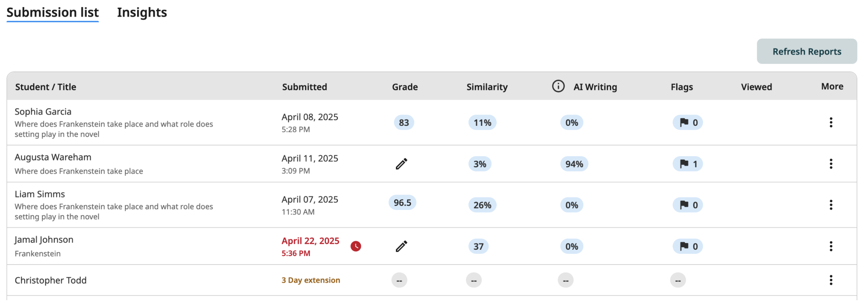Open more options for Sophia Garcia
The image size is (868, 308).
tap(831, 122)
